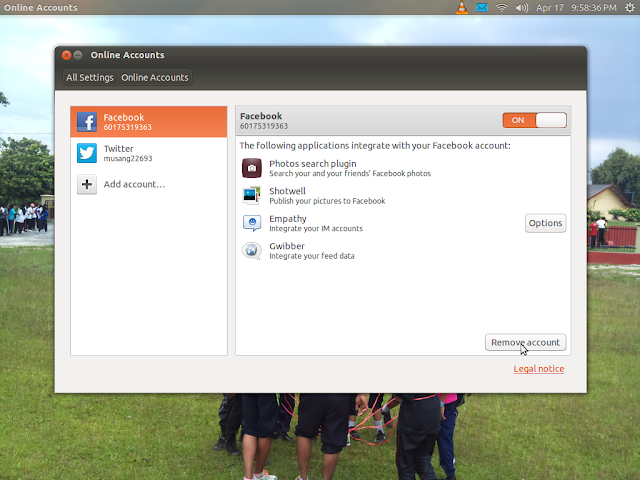Screen dimensions: 640x480
Task: Click the account ID under Facebook header
Action: coord(264,126)
